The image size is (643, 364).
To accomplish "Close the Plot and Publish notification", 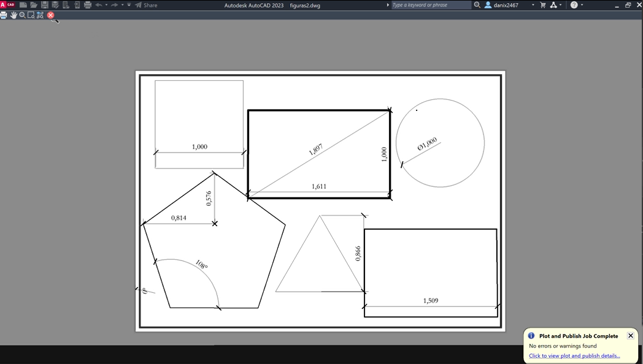I will [x=631, y=336].
